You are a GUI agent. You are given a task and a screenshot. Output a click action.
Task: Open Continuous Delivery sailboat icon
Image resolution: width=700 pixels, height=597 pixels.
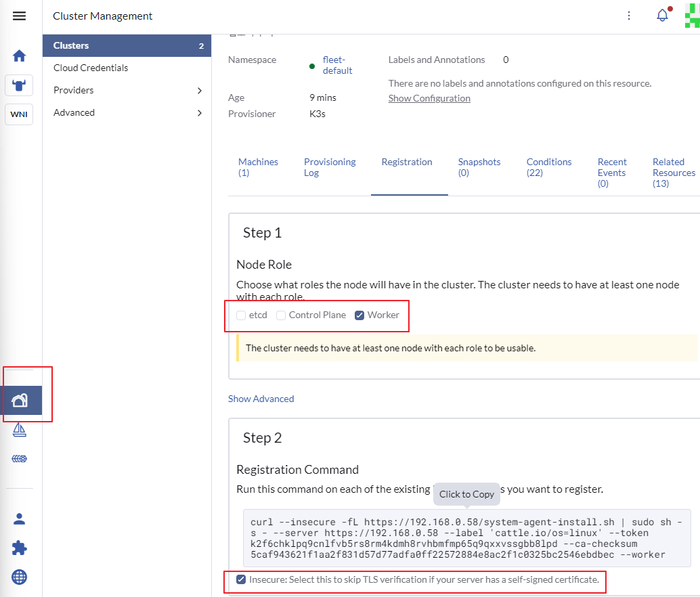[20, 430]
